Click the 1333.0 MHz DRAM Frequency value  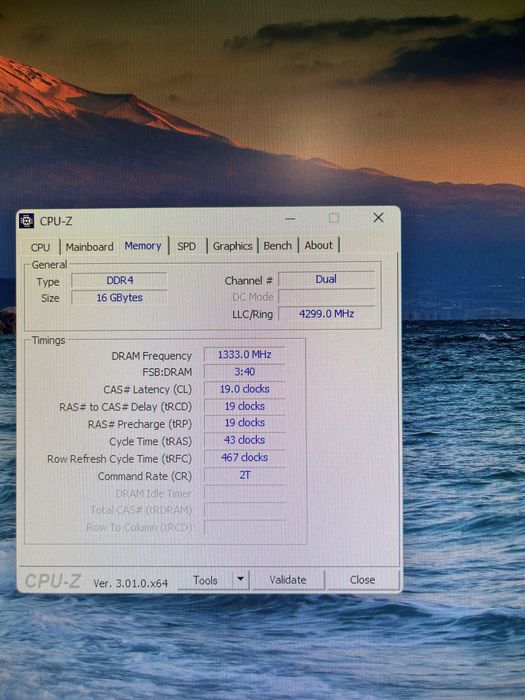click(244, 354)
